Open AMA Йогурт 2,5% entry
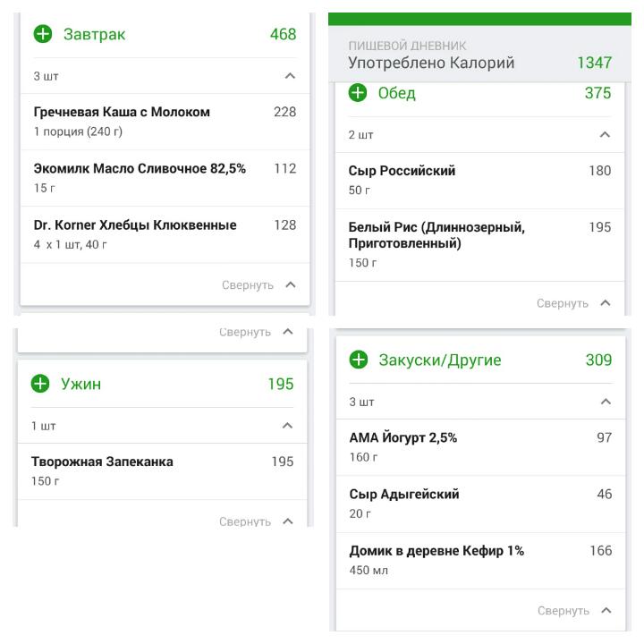 coord(480,447)
